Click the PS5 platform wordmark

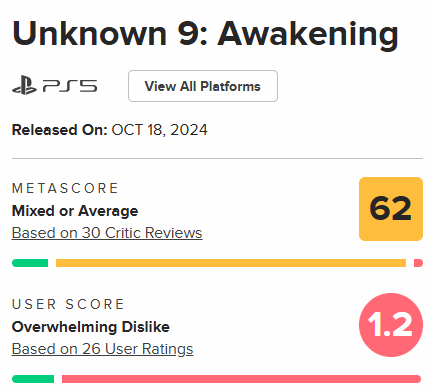click(x=70, y=86)
